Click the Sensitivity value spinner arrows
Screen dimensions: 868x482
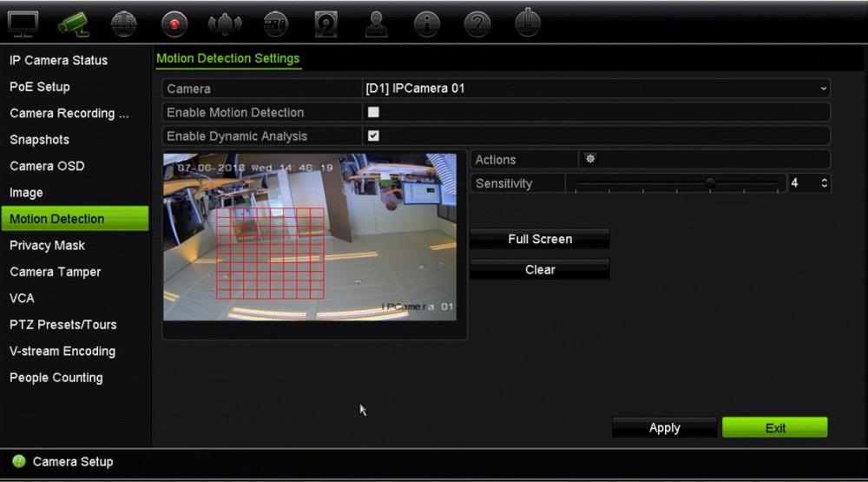point(825,183)
